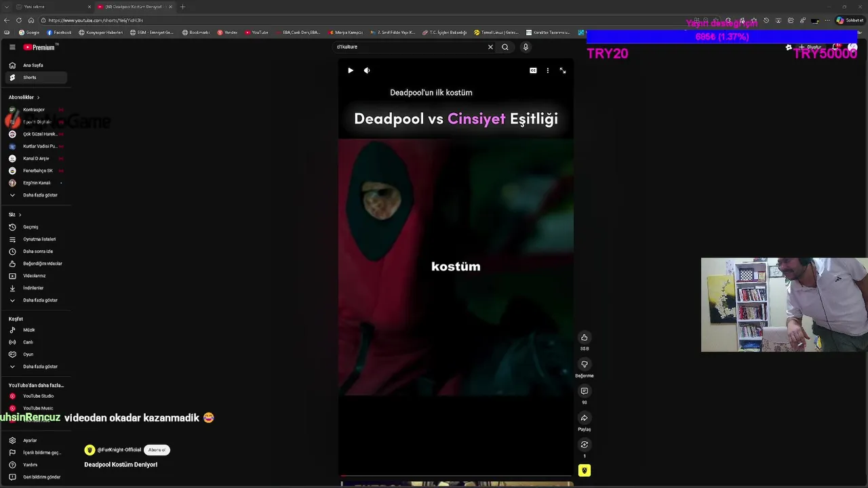Subscribe with Abone ol button

[x=157, y=450]
